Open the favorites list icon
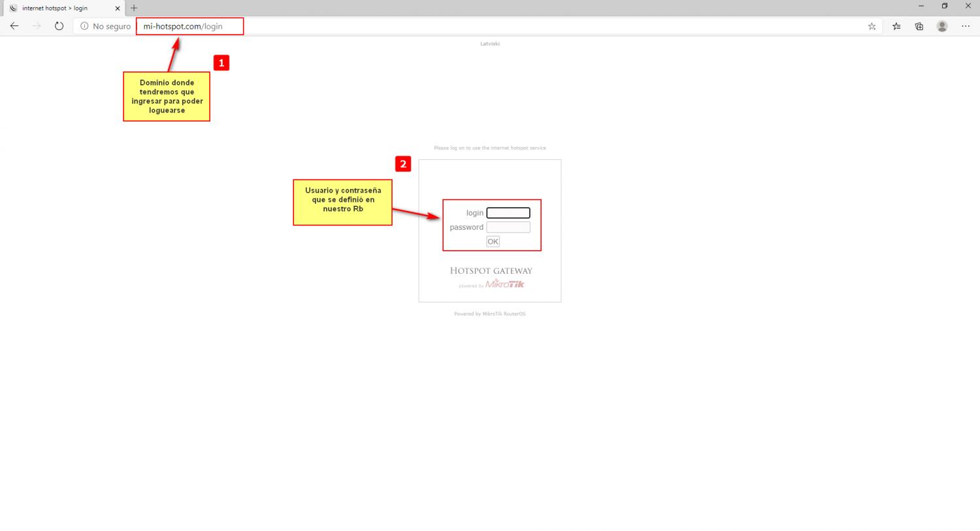Image resolution: width=980 pixels, height=531 pixels. point(896,26)
